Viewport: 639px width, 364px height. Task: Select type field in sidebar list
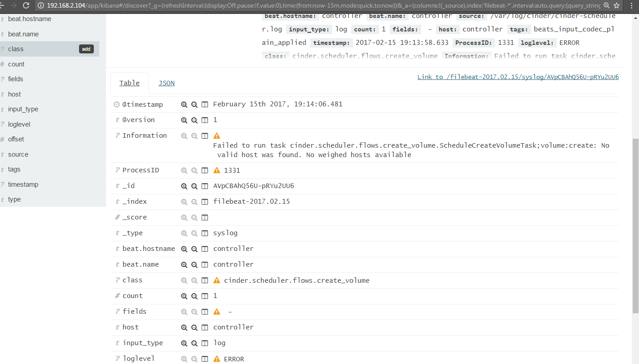(14, 199)
